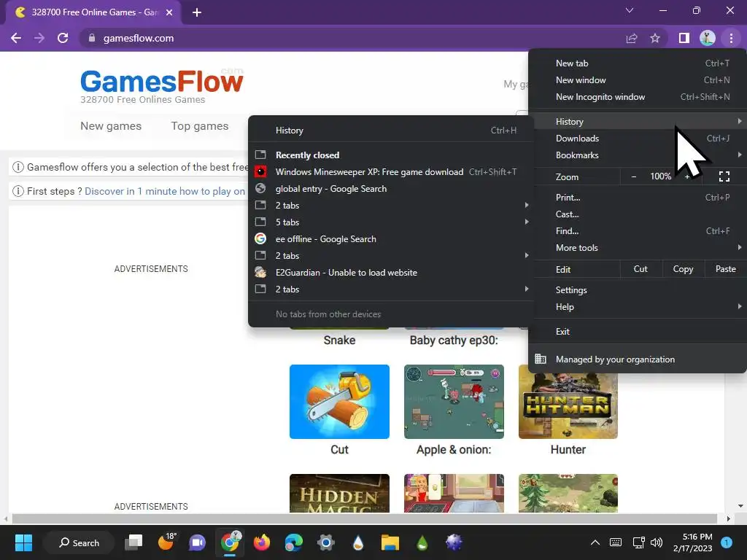
Task: Open the Chrome profile avatar
Action: [x=708, y=38]
